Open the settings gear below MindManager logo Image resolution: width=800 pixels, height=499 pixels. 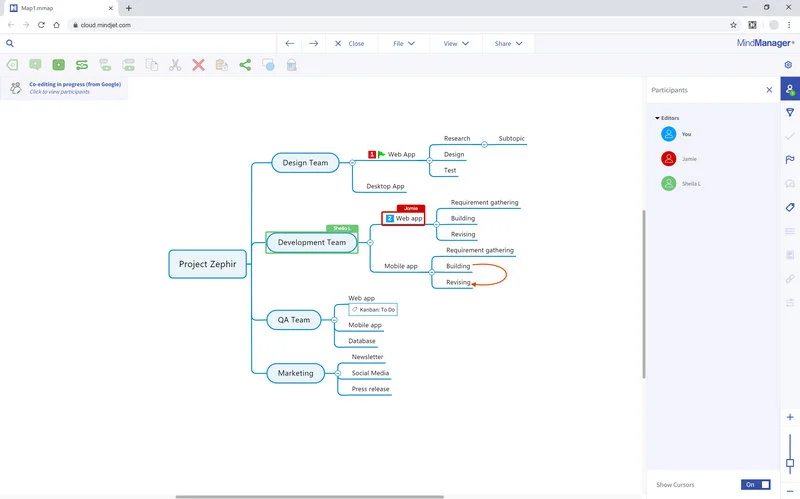789,65
